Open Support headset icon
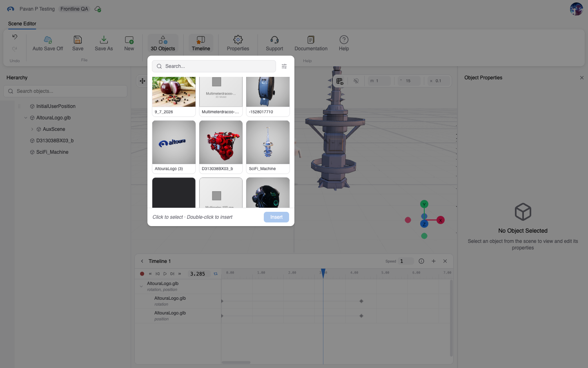 coord(274,40)
